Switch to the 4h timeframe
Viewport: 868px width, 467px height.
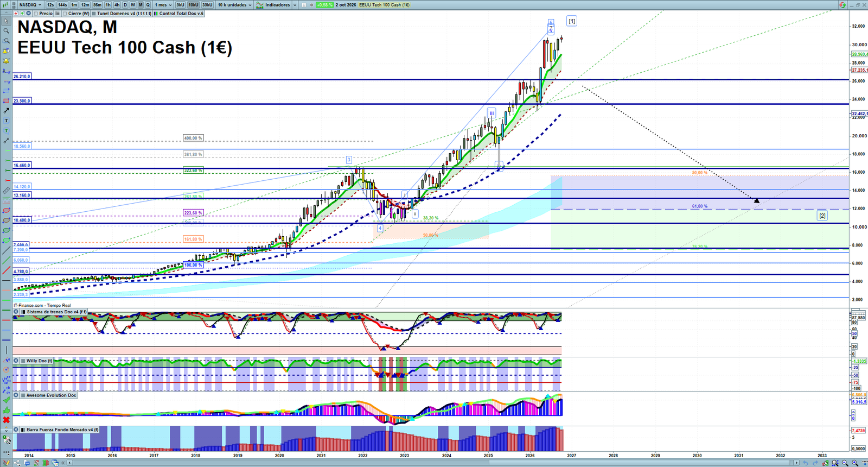[117, 5]
